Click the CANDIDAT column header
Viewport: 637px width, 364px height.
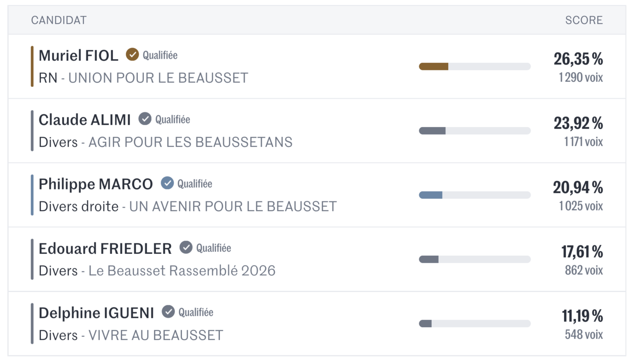pyautogui.click(x=59, y=20)
